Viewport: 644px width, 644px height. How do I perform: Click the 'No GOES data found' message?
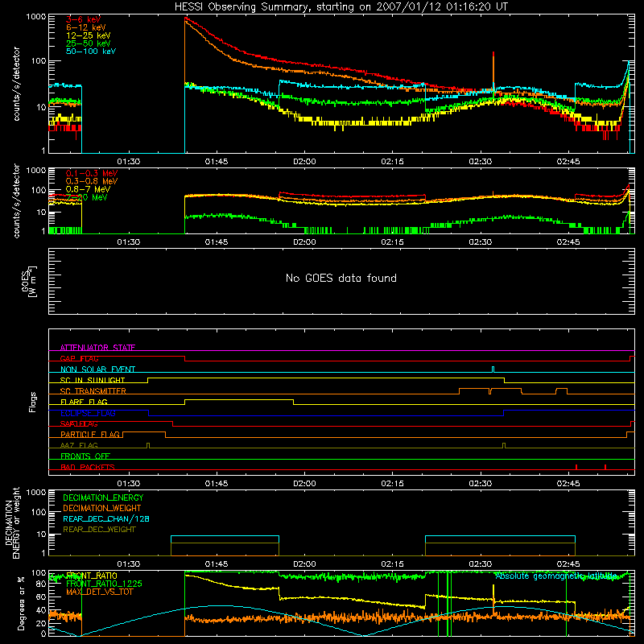[x=341, y=278]
